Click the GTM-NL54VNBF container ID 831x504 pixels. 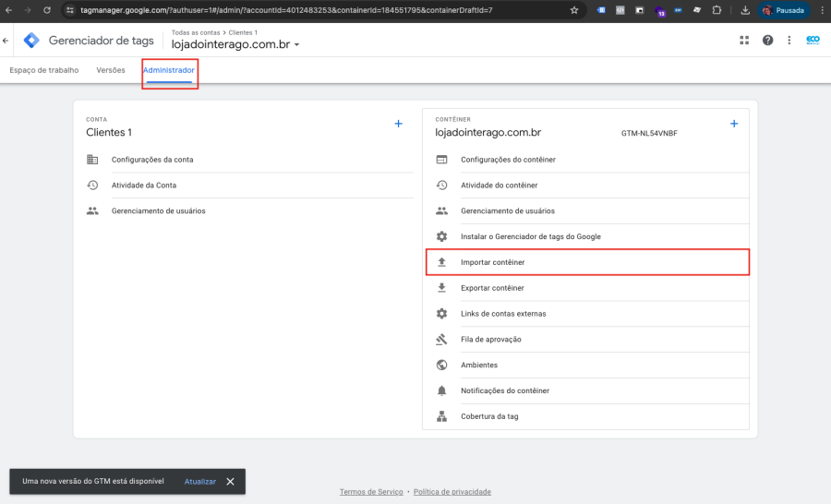(x=649, y=134)
